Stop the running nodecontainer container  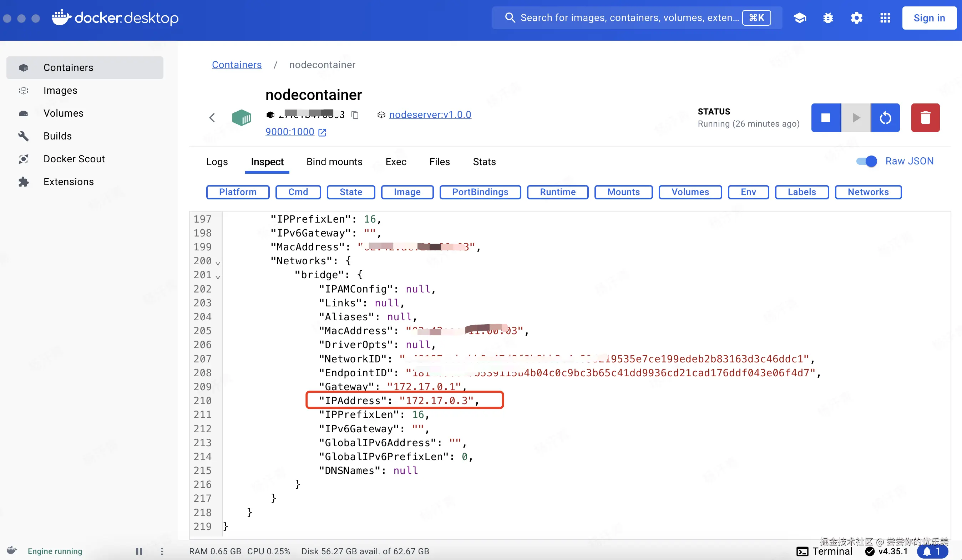[x=826, y=117]
